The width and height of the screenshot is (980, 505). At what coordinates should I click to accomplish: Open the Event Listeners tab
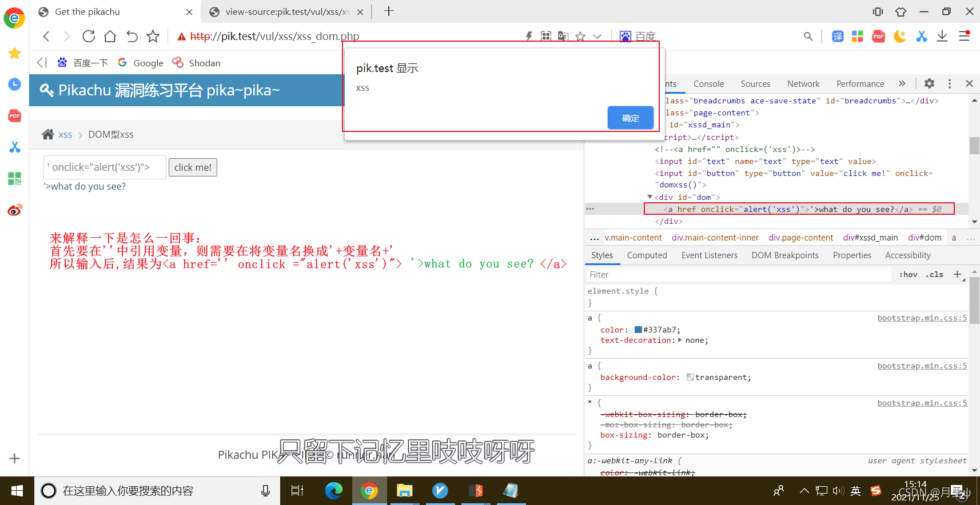click(x=709, y=255)
